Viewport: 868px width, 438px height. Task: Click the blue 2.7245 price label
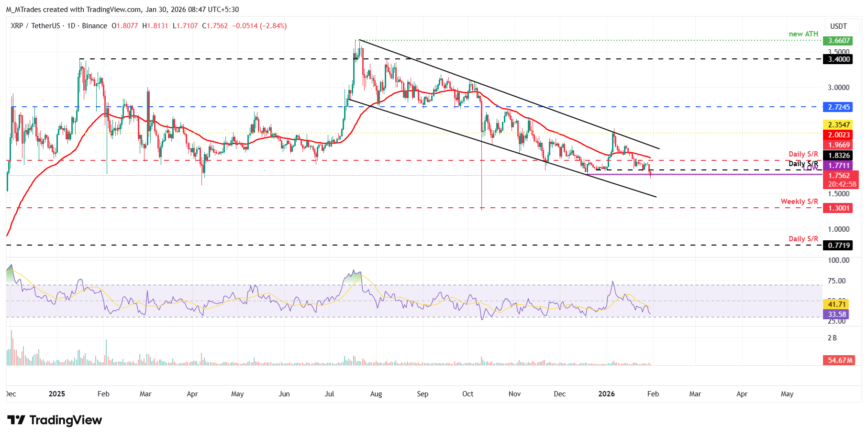point(839,107)
